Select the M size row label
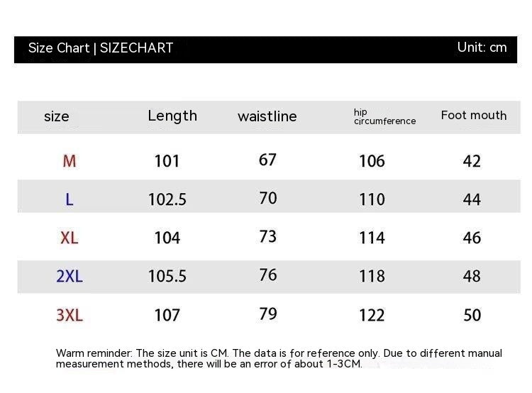Screen dimensions: 532x393 [x=70, y=161]
